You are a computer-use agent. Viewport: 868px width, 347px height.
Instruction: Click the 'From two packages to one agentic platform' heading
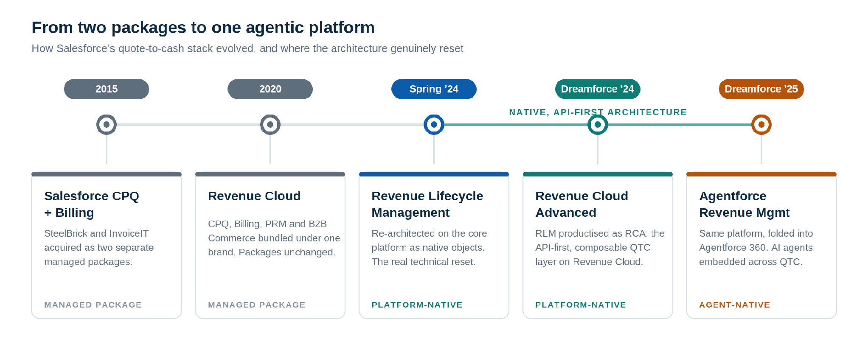click(203, 28)
